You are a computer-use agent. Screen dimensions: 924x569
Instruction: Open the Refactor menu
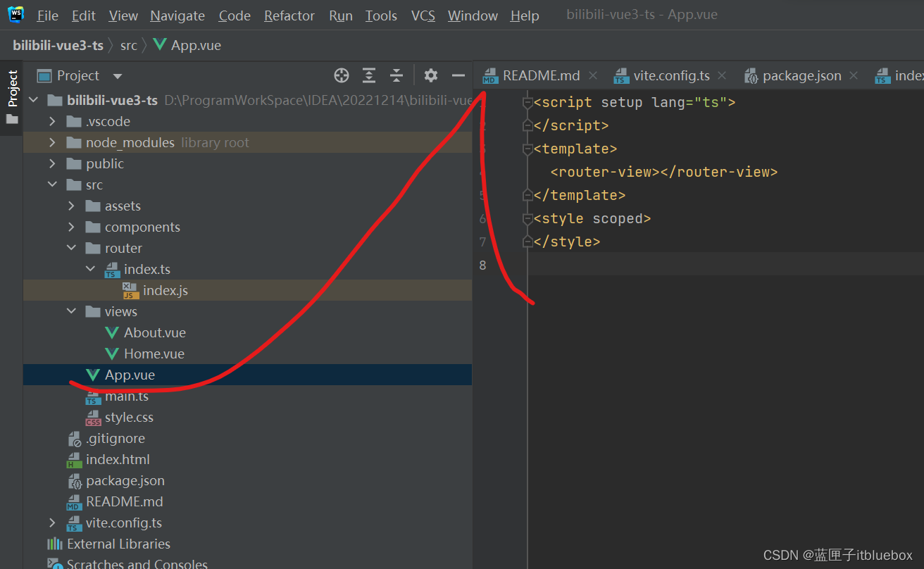point(289,15)
